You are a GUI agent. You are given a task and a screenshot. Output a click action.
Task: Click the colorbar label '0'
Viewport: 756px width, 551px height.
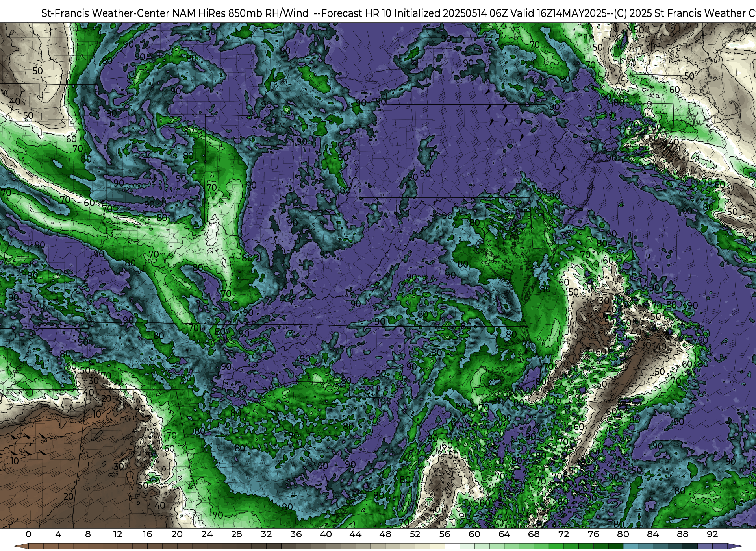pyautogui.click(x=28, y=534)
